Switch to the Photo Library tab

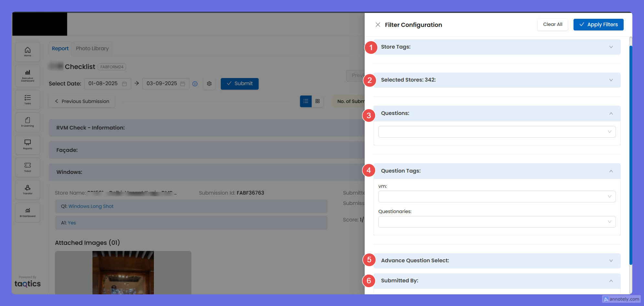pos(92,49)
